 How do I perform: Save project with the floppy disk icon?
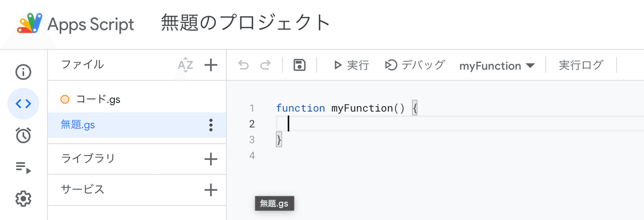[x=299, y=65]
